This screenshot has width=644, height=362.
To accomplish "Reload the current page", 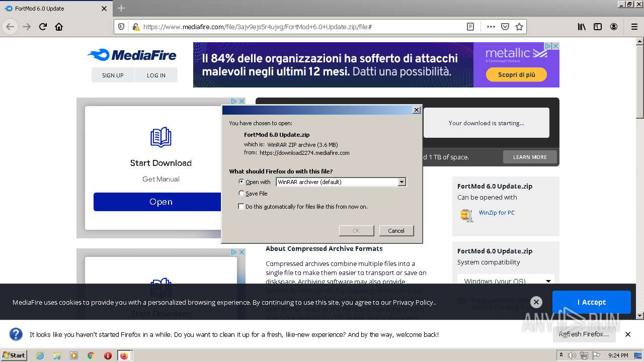I will 43,27.
